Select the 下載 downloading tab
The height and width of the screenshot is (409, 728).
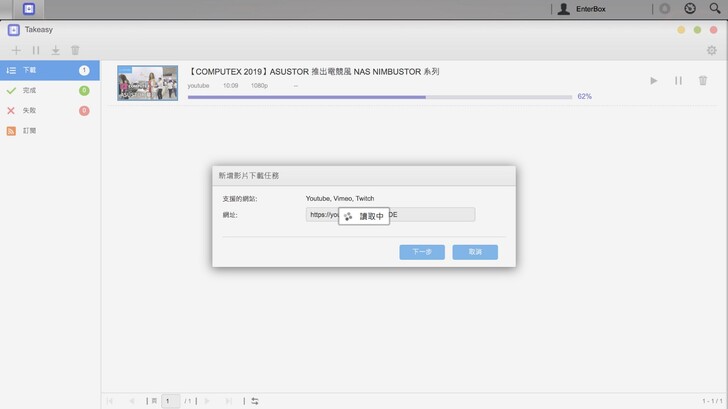50,70
